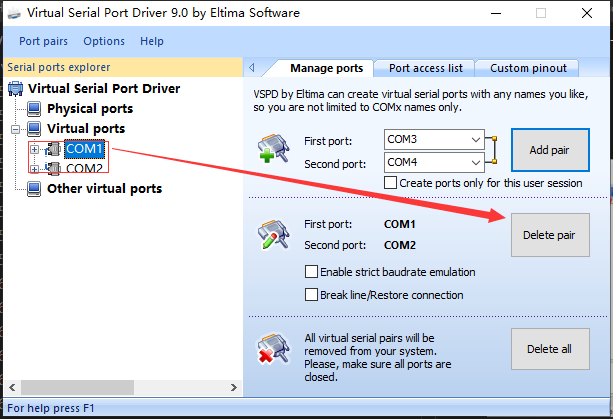Click the Virtual Serial Port Driver root icon
Image resolution: width=613 pixels, height=419 pixels.
16,89
